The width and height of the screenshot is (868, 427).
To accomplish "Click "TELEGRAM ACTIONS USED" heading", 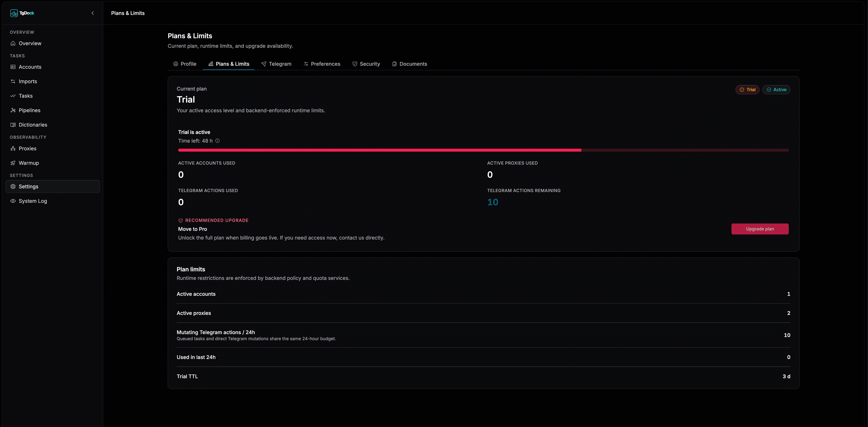I will point(208,191).
